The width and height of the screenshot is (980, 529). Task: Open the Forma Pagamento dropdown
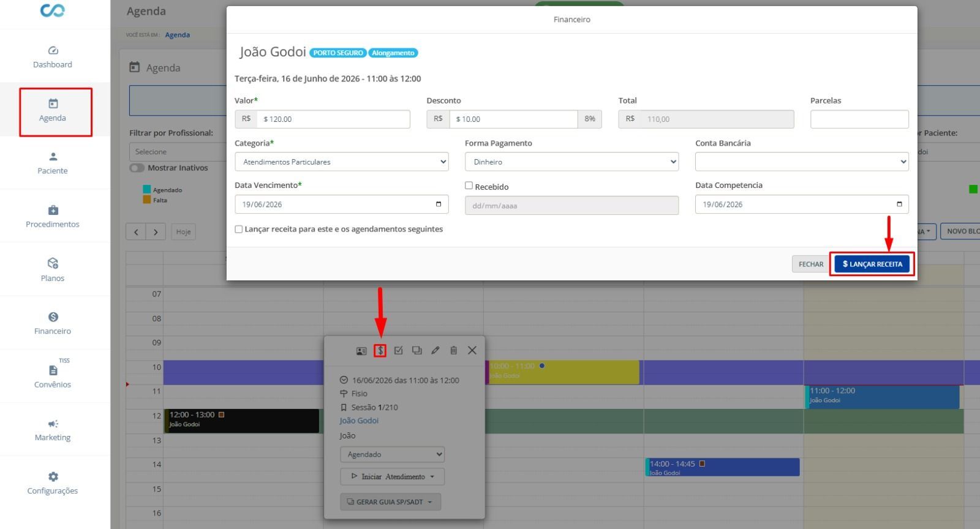point(572,162)
